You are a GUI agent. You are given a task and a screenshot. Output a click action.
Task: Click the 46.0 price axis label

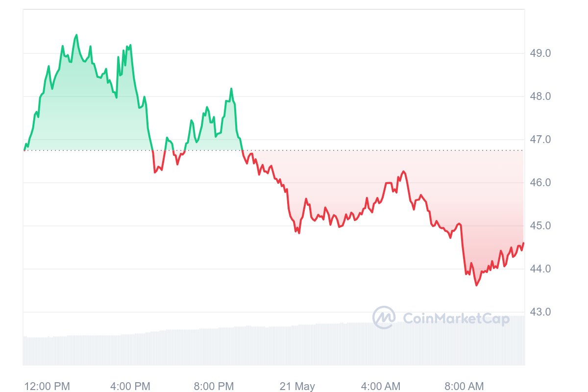point(540,183)
